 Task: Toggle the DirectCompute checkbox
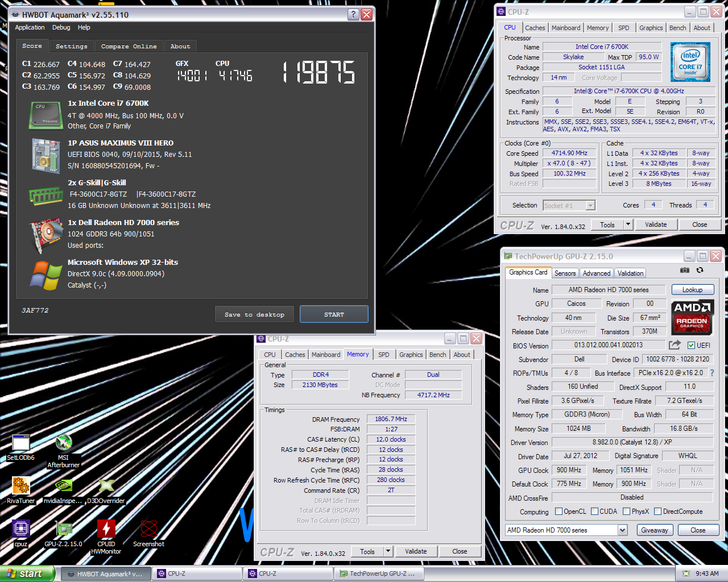coord(657,512)
